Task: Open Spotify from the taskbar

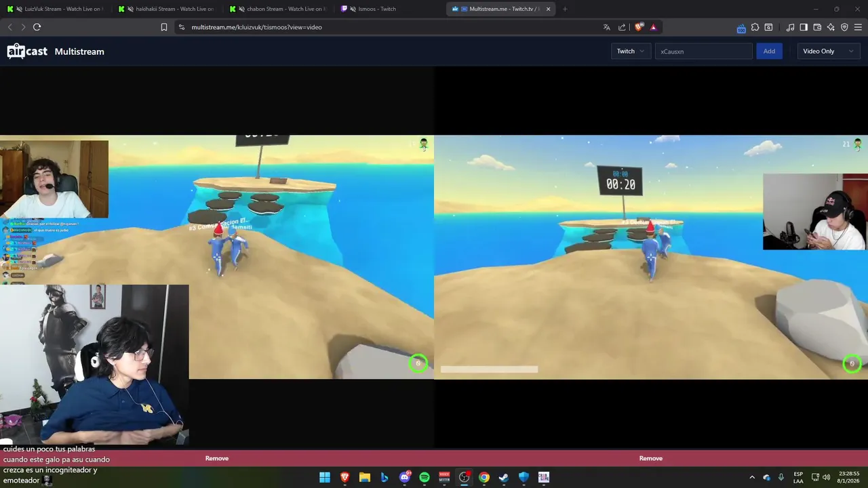Action: (x=425, y=477)
